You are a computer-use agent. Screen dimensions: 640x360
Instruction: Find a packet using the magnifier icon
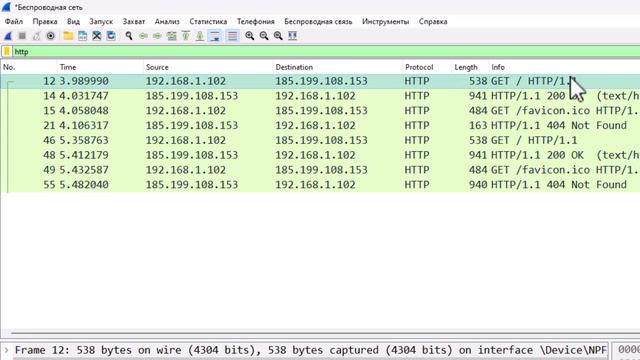[x=129, y=36]
